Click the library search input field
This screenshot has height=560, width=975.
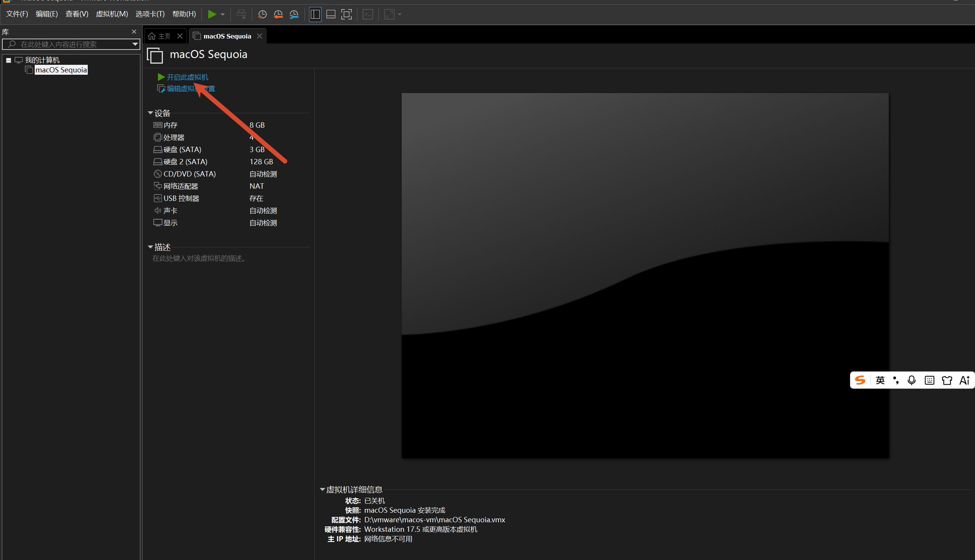pyautogui.click(x=70, y=44)
